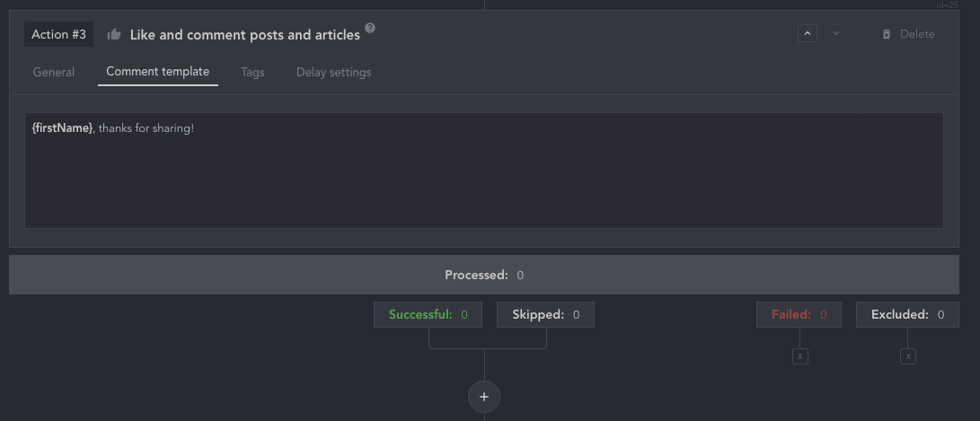Click the trash icon beside Delete
This screenshot has height=421, width=980.
pyautogui.click(x=887, y=34)
